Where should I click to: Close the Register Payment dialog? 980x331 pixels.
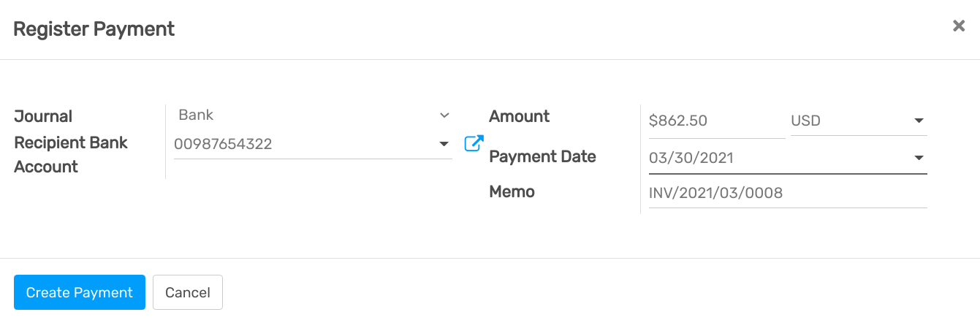[x=959, y=26]
